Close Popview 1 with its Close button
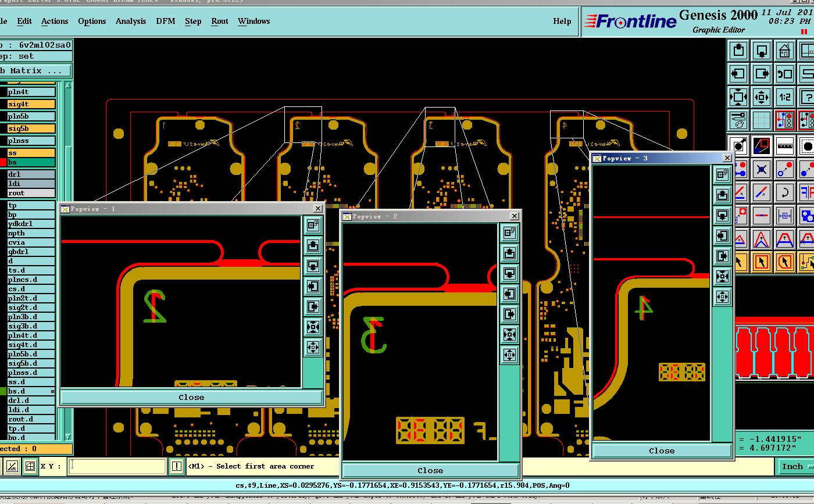 pyautogui.click(x=191, y=398)
